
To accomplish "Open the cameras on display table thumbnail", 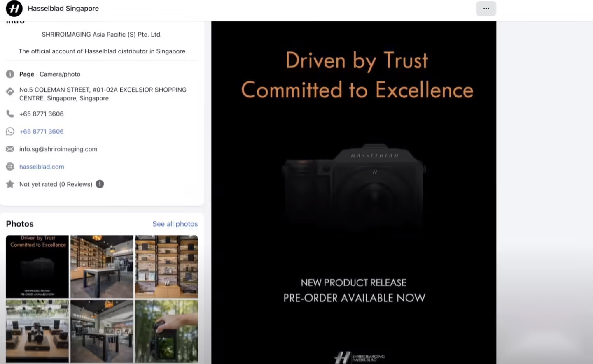I will [37, 331].
